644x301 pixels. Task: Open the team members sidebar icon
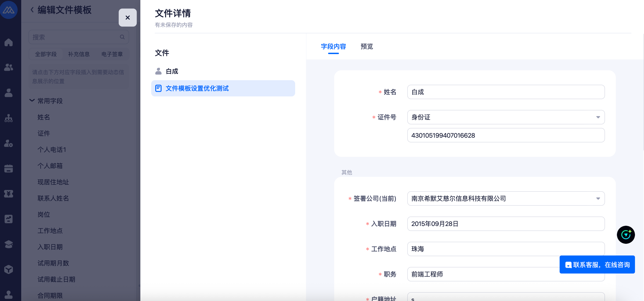[x=9, y=67]
